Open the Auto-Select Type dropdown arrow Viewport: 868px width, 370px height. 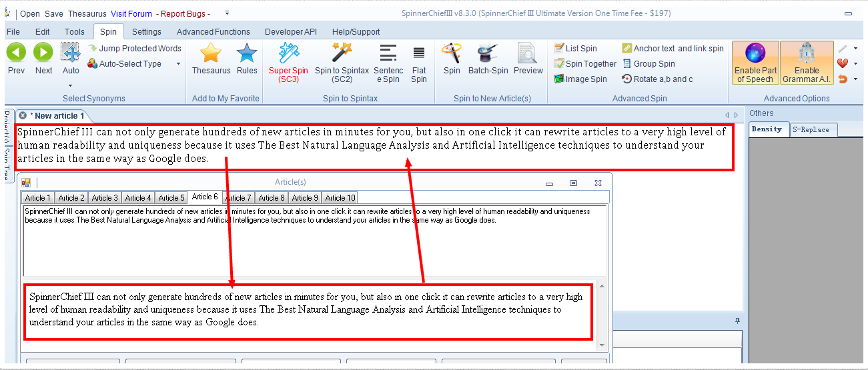(x=178, y=64)
